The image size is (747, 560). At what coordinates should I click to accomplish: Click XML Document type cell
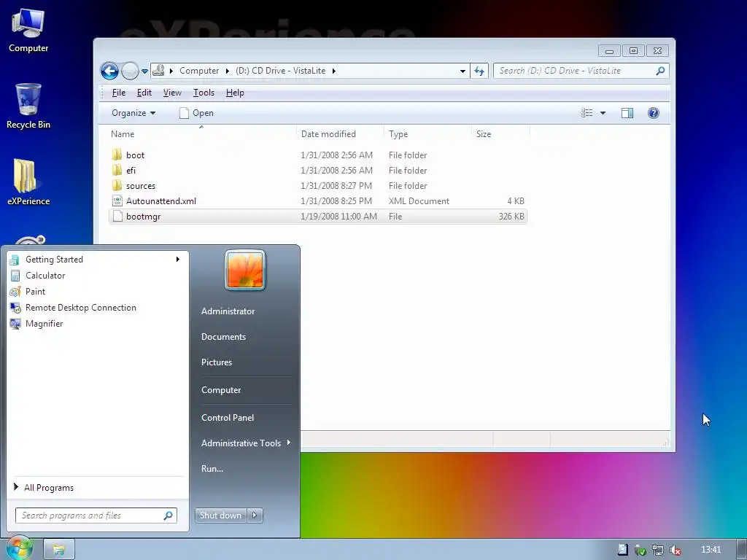click(419, 201)
